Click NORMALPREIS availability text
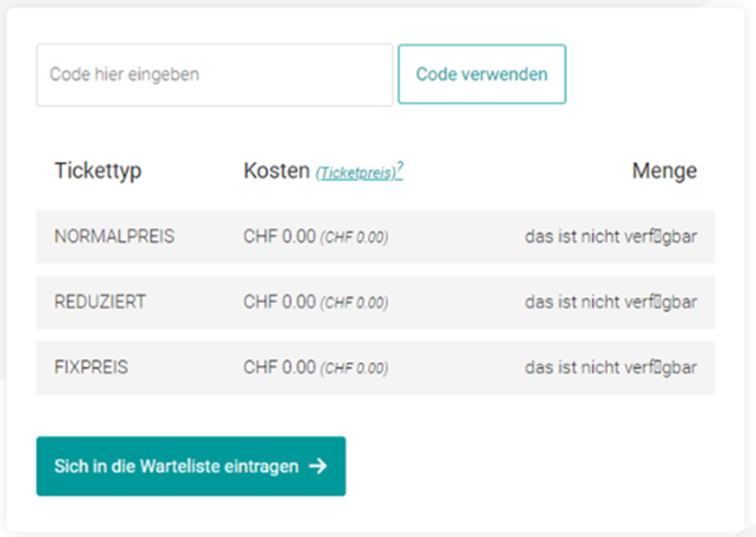The width and height of the screenshot is (756, 537). coord(611,237)
